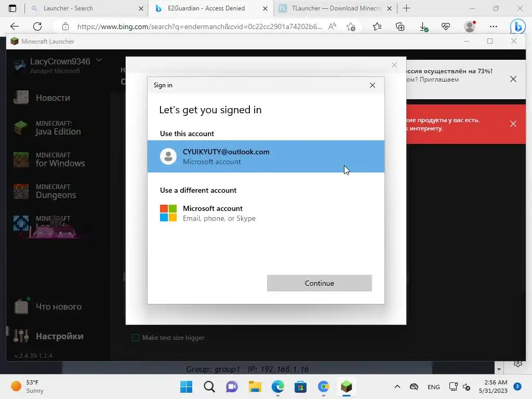Add this page to favorites
The width and height of the screenshot is (532, 399).
tap(351, 26)
